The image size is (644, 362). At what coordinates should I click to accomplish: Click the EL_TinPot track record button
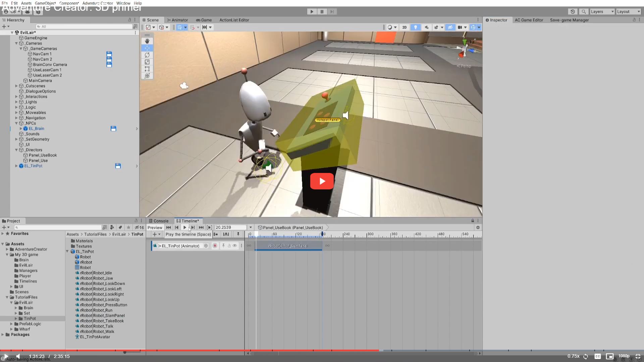(215, 246)
